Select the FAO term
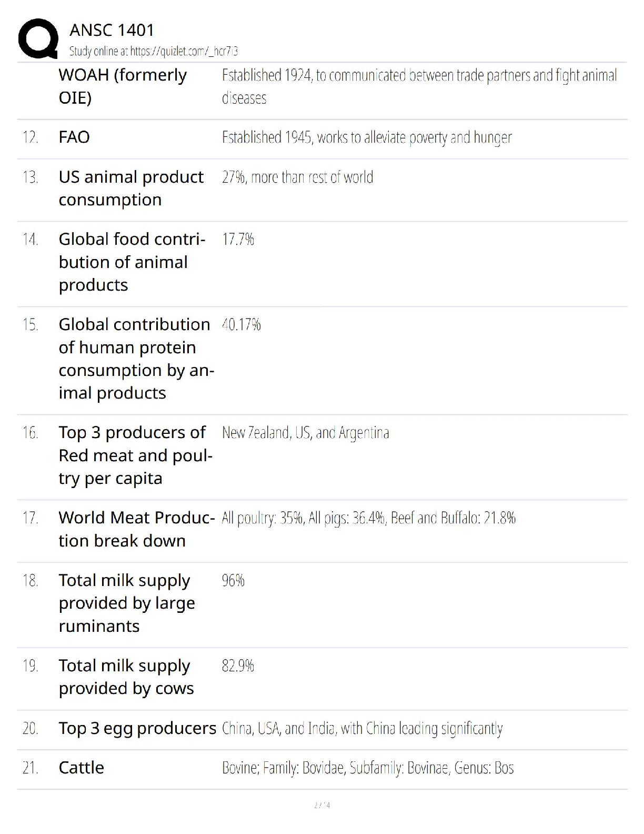Screen dimensions: 644x834 point(74,137)
